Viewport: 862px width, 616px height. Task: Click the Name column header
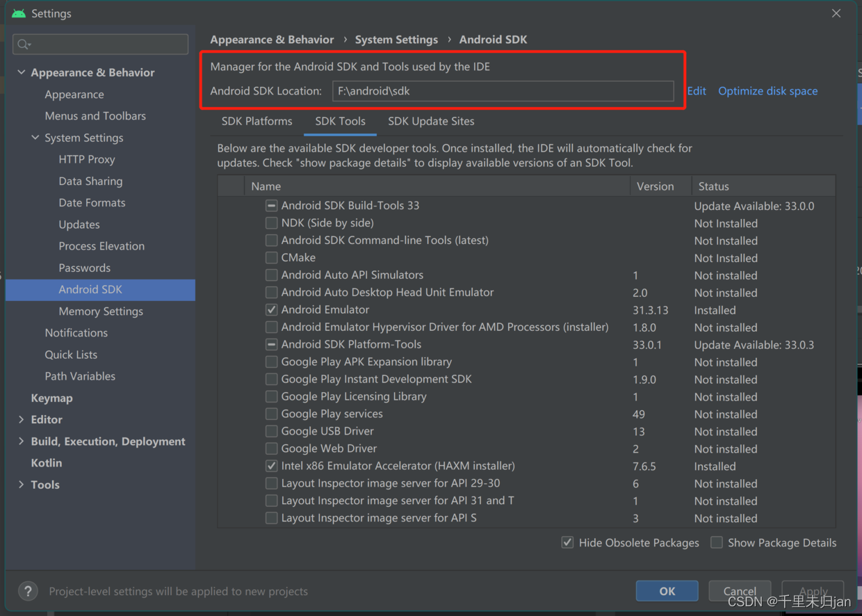point(437,186)
